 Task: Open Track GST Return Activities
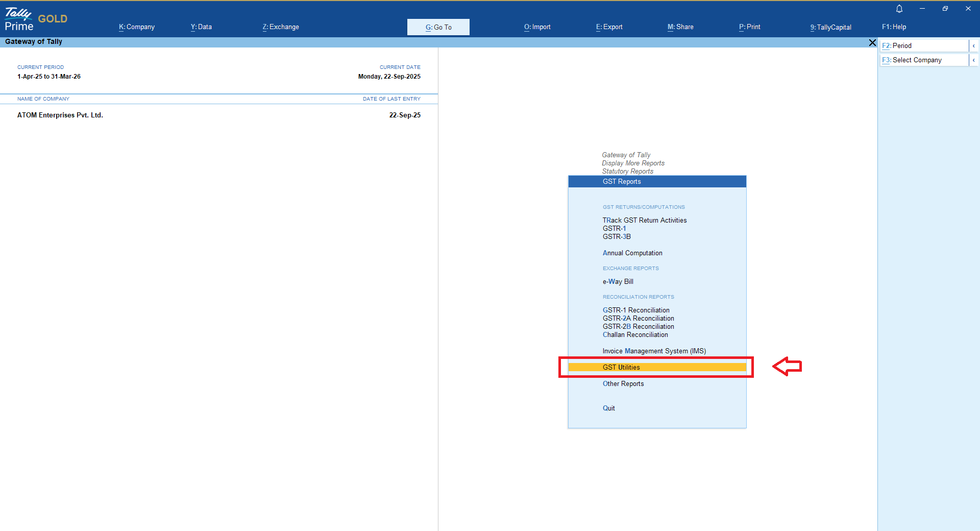(x=644, y=221)
